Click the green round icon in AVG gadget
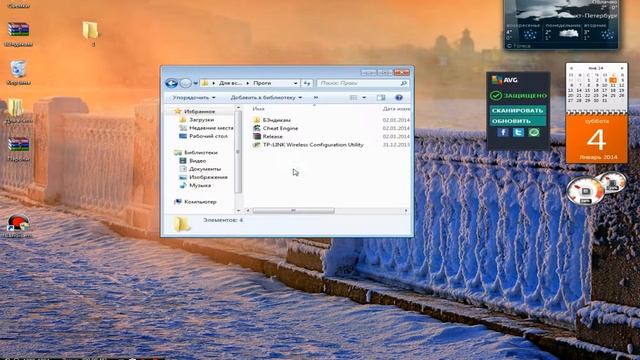Screen dimensions: 640x360 [533, 132]
